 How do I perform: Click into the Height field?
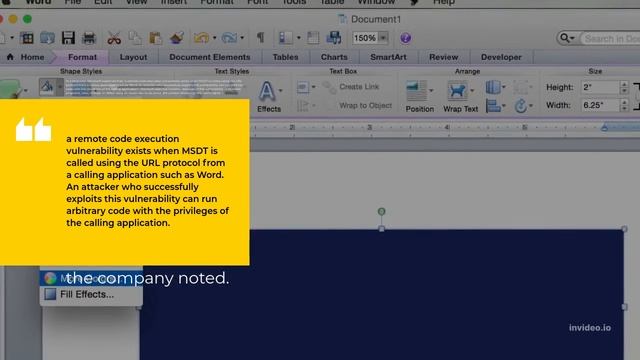click(x=599, y=87)
